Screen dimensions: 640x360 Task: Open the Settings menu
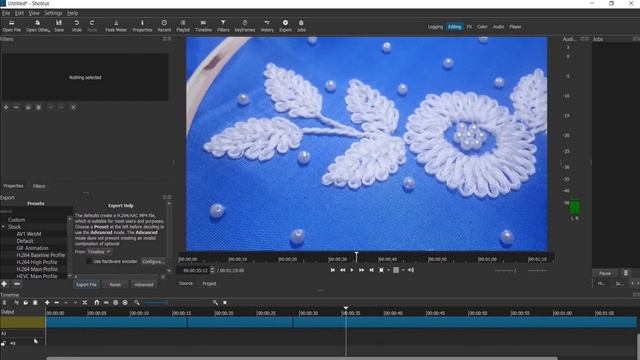click(x=53, y=13)
